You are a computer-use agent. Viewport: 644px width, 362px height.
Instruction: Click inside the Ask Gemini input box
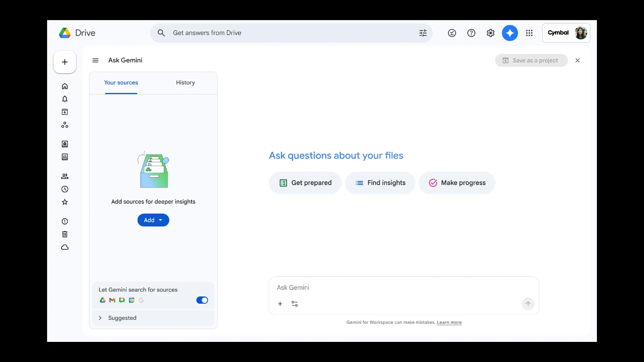coord(402,287)
